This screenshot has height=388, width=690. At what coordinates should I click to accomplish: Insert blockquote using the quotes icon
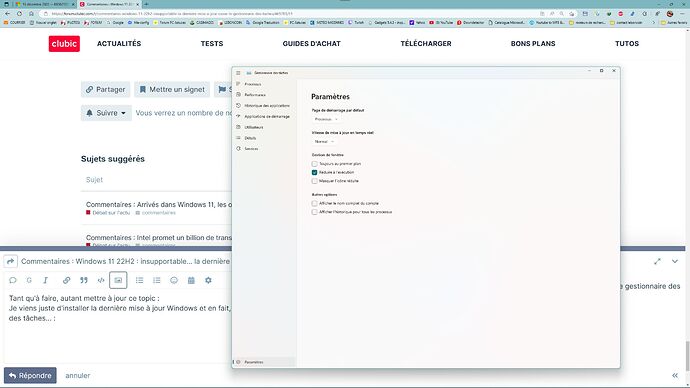(84, 280)
